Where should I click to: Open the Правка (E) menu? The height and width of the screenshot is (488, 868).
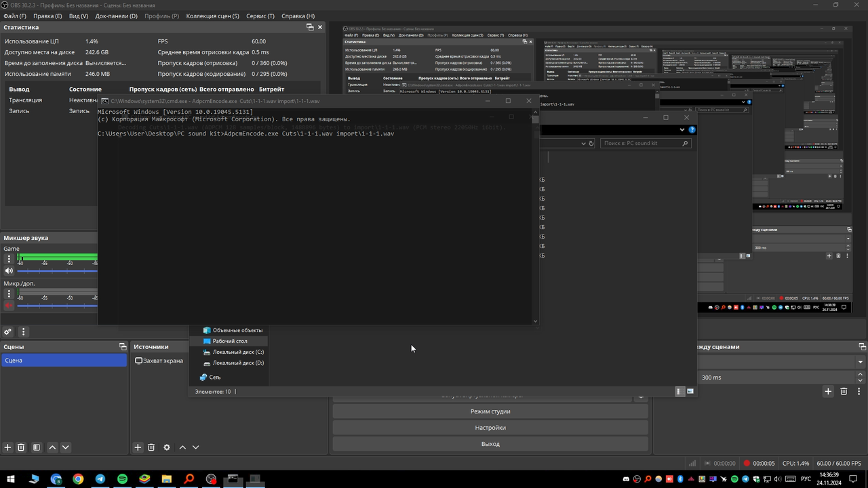point(47,16)
